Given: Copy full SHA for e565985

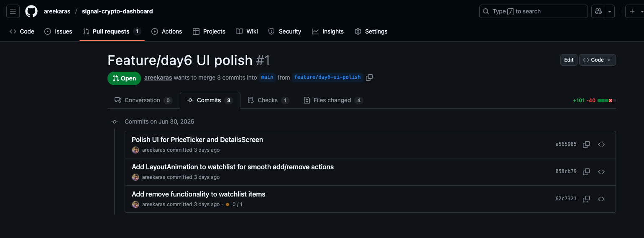Looking at the screenshot, I should tap(586, 145).
